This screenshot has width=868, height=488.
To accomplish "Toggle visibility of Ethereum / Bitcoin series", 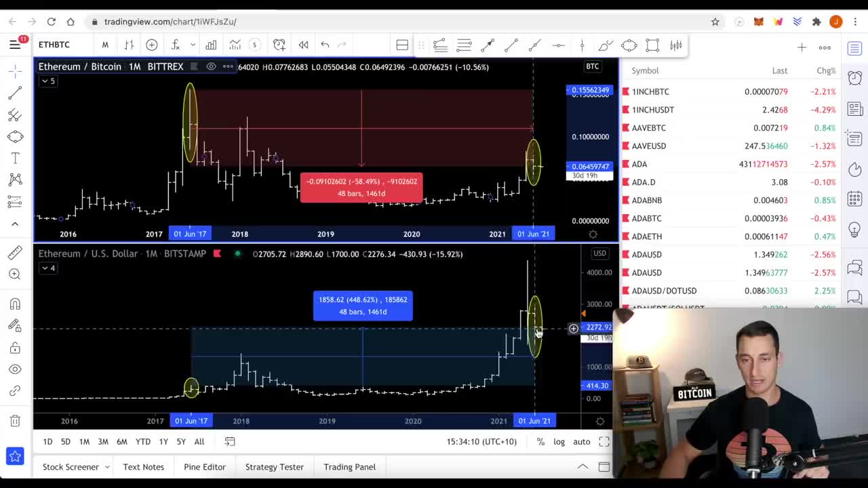I will pos(211,66).
